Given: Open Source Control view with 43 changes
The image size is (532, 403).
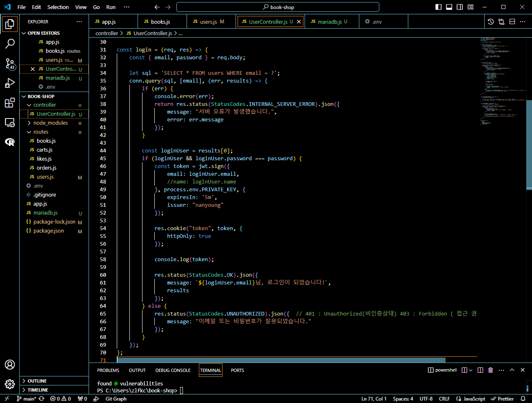Looking at the screenshot, I should 10,63.
